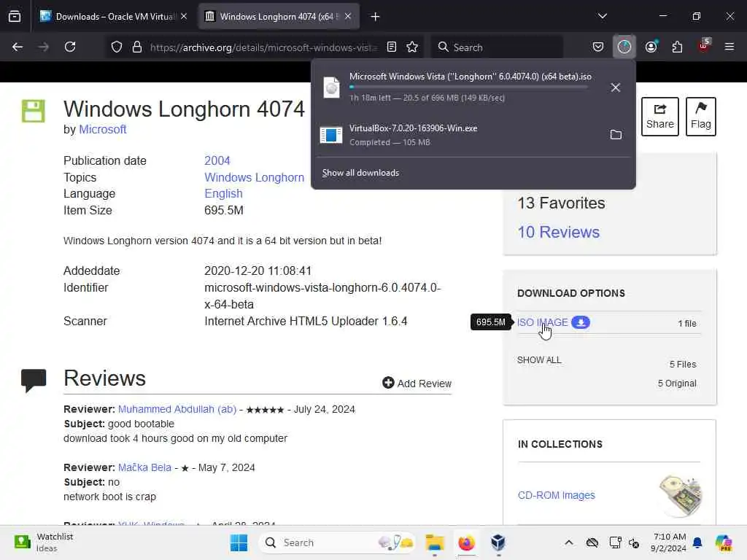Open the Firefox account icon
The image size is (747, 560).
[651, 47]
